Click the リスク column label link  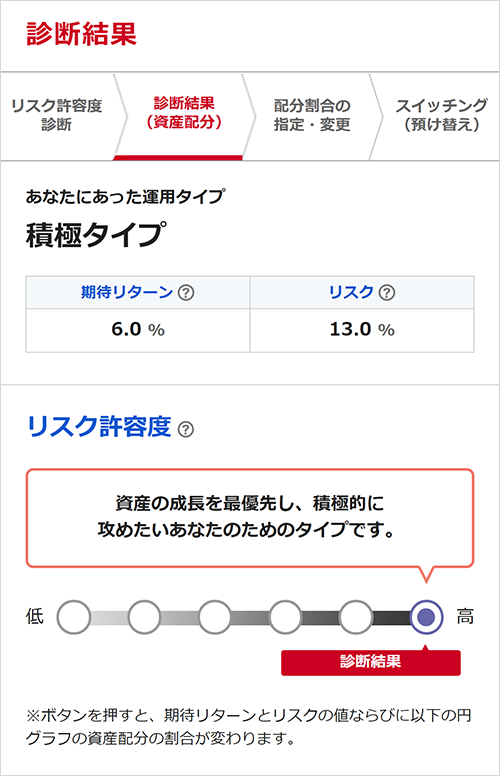tap(351, 292)
